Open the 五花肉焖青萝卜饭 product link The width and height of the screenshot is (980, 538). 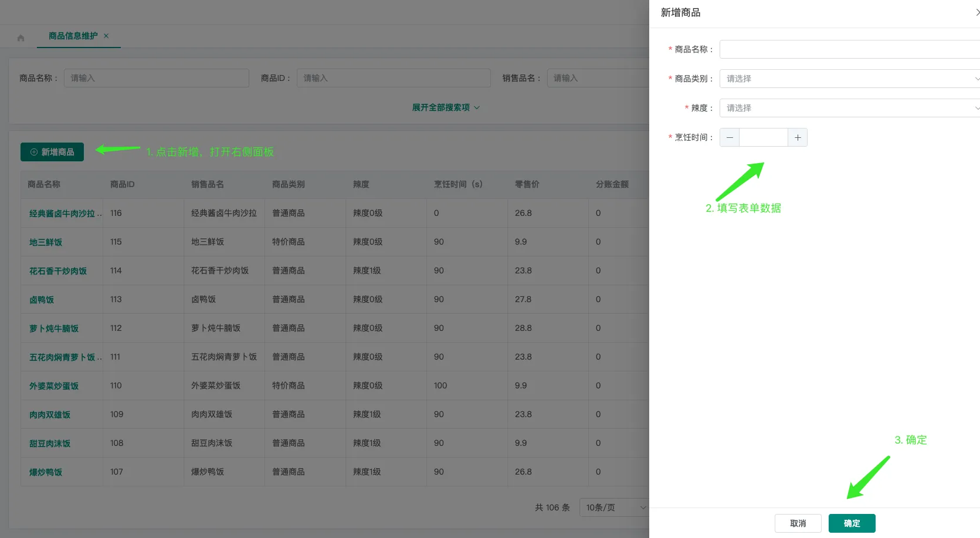66,357
